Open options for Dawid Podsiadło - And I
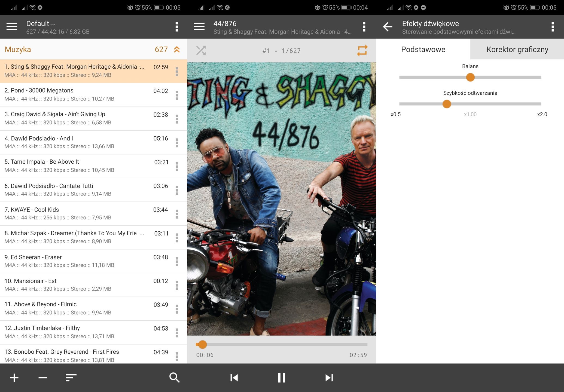 point(177,143)
